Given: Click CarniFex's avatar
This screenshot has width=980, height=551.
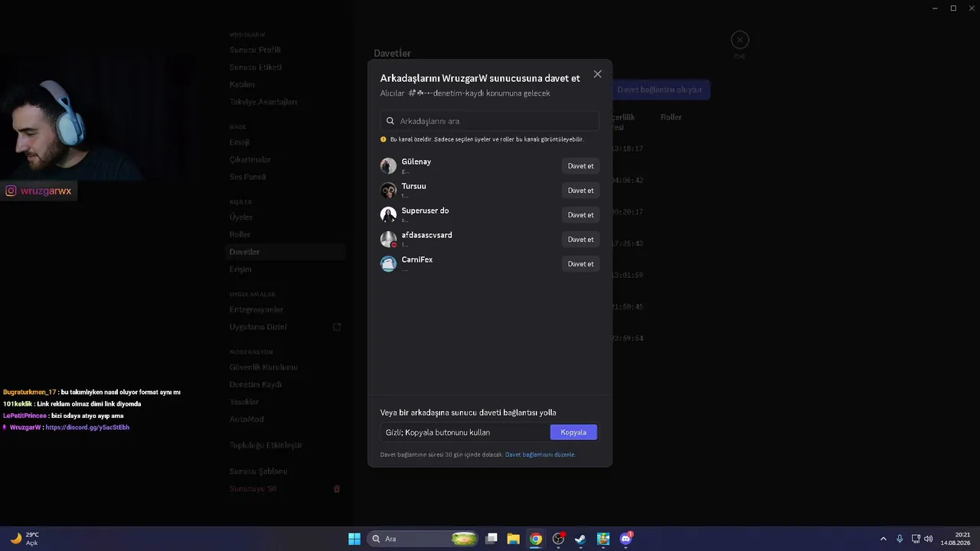Looking at the screenshot, I should click(388, 264).
